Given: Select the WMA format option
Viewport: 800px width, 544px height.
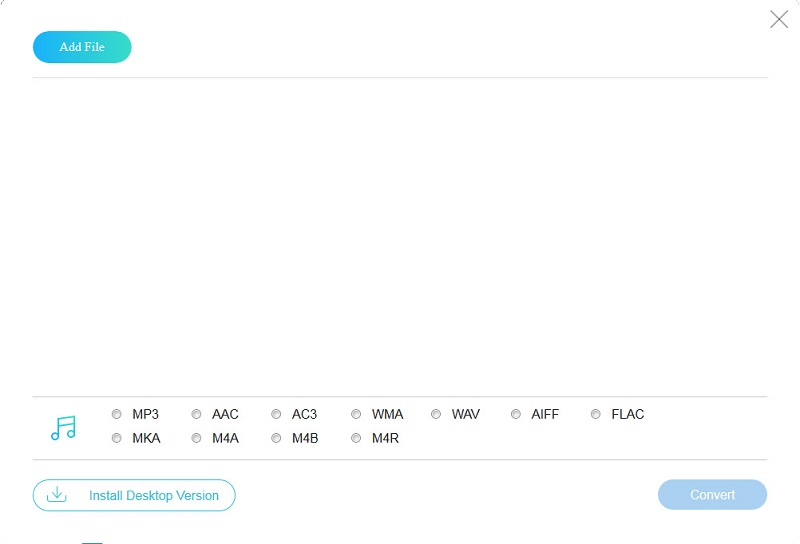Looking at the screenshot, I should click(357, 414).
